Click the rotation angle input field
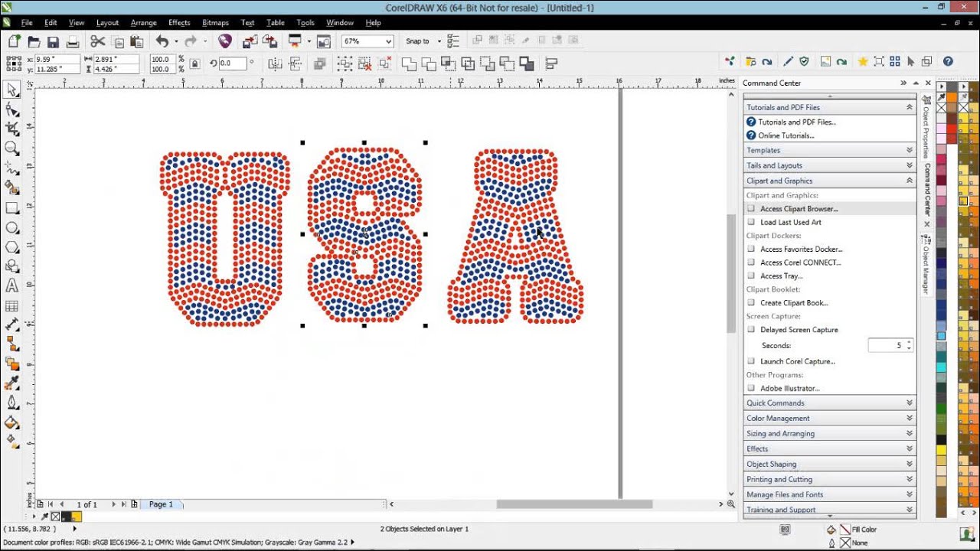 point(233,64)
